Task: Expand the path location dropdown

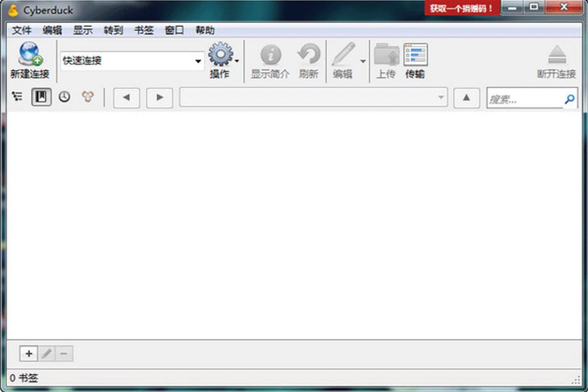Action: tap(441, 98)
